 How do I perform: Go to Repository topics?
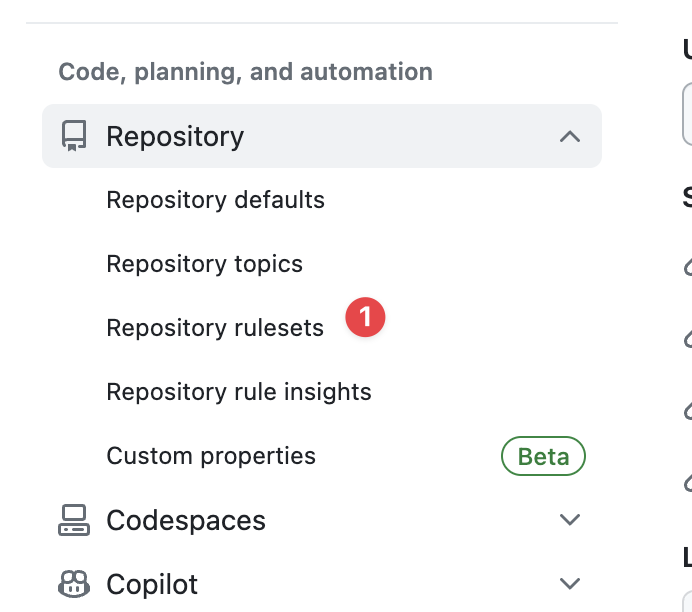click(x=205, y=264)
